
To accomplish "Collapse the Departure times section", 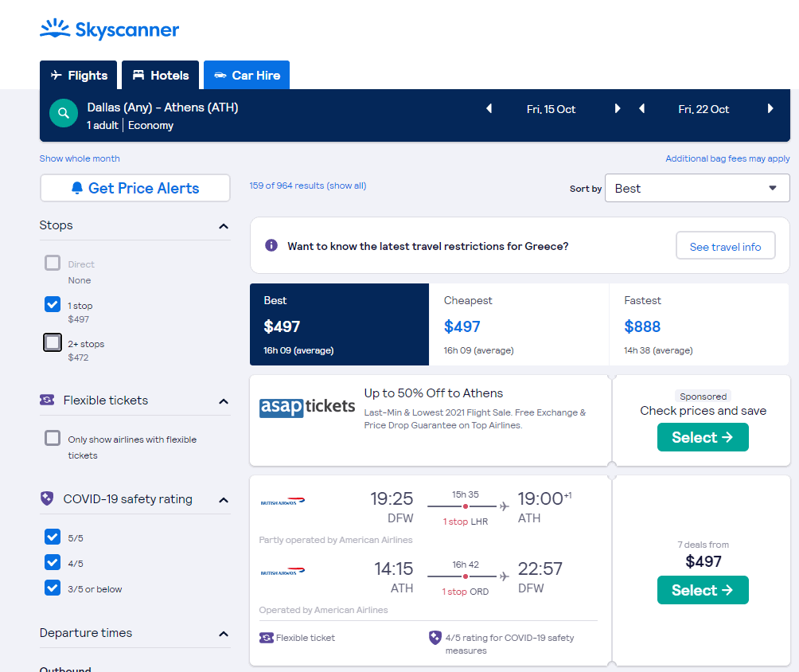I will 224,633.
